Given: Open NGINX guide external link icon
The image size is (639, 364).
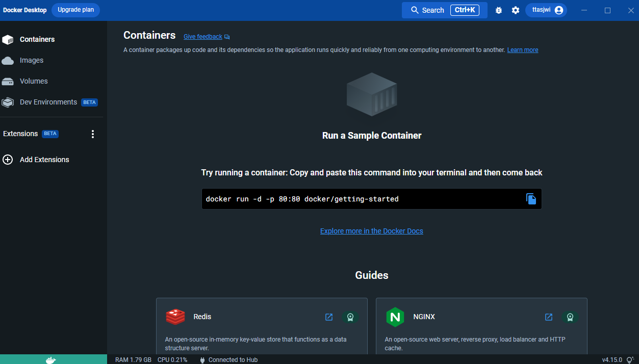Looking at the screenshot, I should coord(549,317).
